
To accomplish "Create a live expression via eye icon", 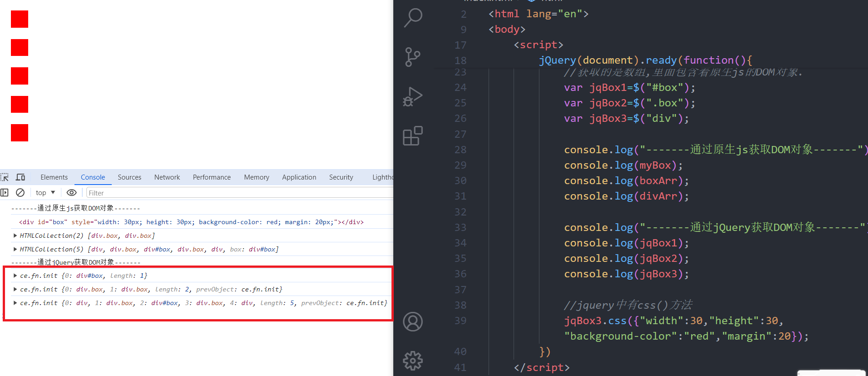I will point(71,193).
